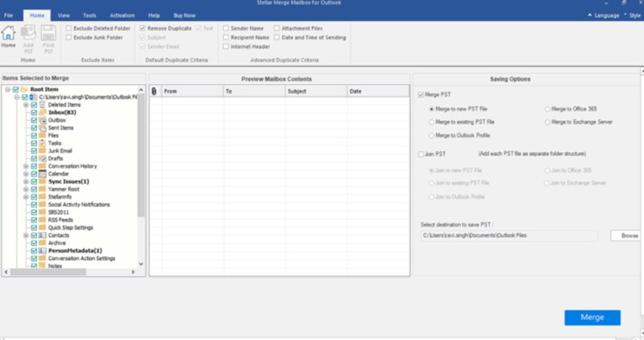The image size is (644, 340).
Task: Toggle the Join PST checkbox
Action: pyautogui.click(x=421, y=154)
